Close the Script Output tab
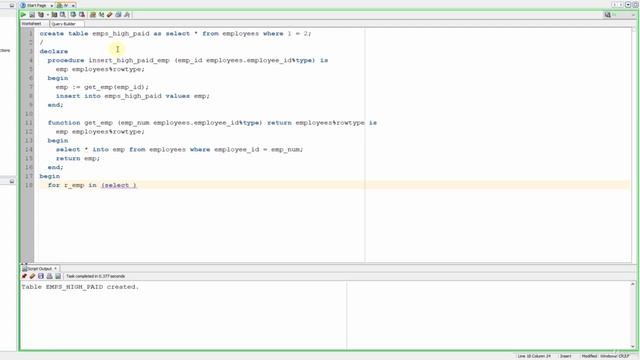This screenshot has height=360, width=640. tap(56, 269)
